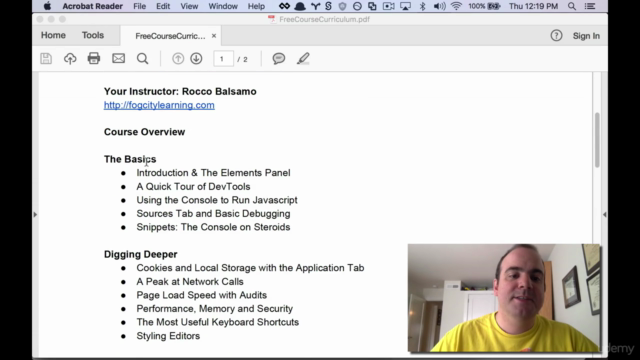The height and width of the screenshot is (360, 640).
Task: Click Introduction & The Elements Panel line
Action: click(213, 173)
